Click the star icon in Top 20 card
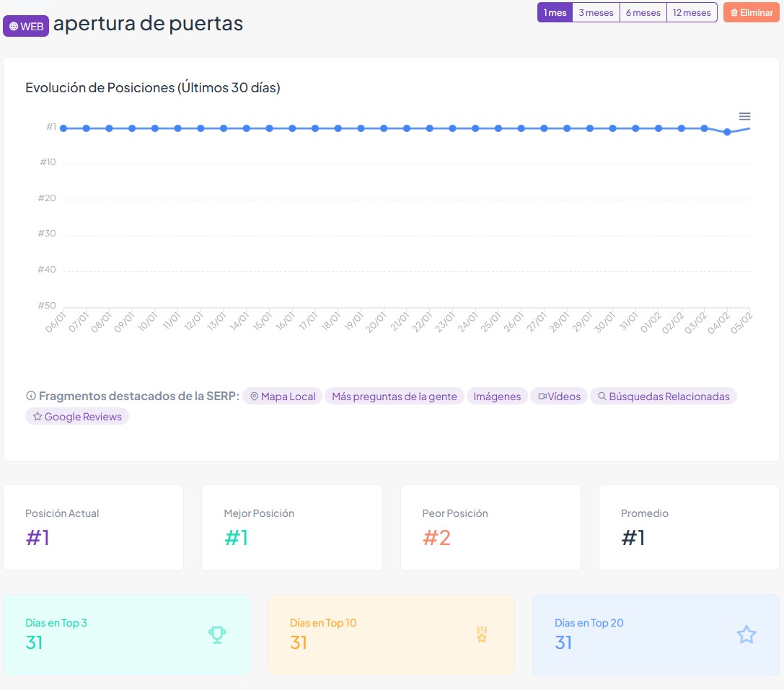 [746, 634]
